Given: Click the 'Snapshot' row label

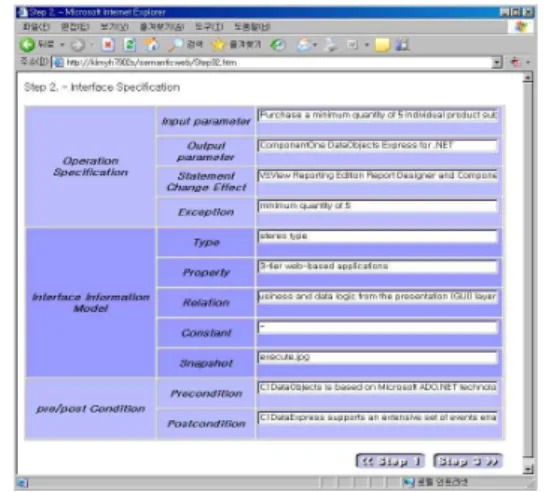Looking at the screenshot, I should pyautogui.click(x=206, y=363).
